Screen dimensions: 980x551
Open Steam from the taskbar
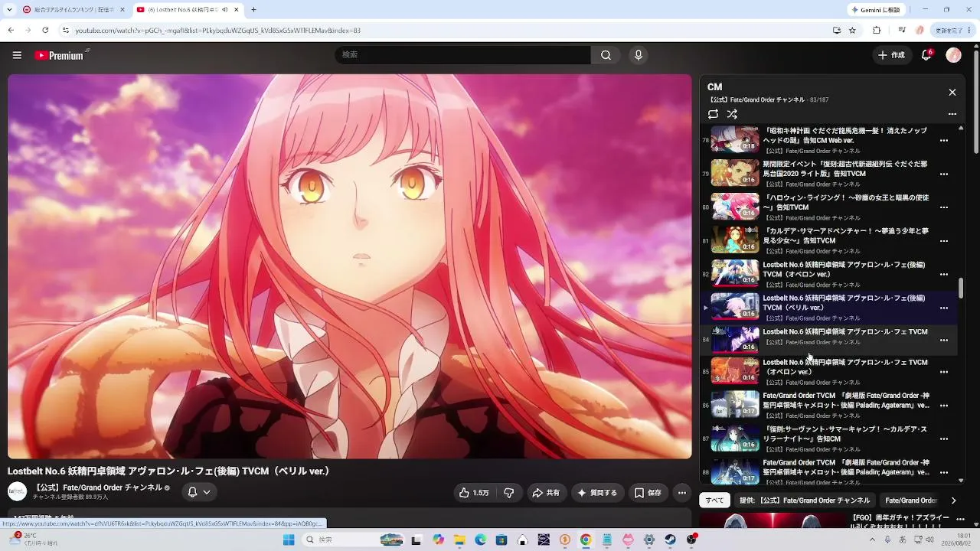click(670, 540)
